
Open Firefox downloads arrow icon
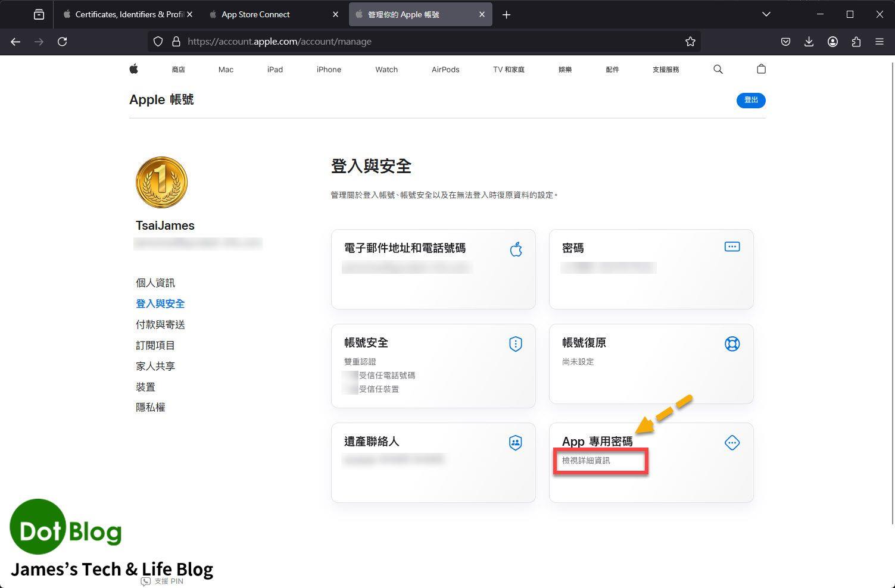[x=809, y=42]
